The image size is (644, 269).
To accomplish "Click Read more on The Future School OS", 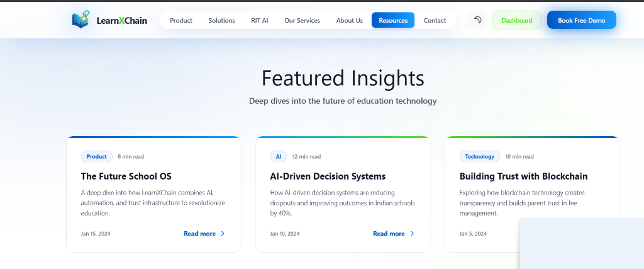I will pyautogui.click(x=199, y=234).
